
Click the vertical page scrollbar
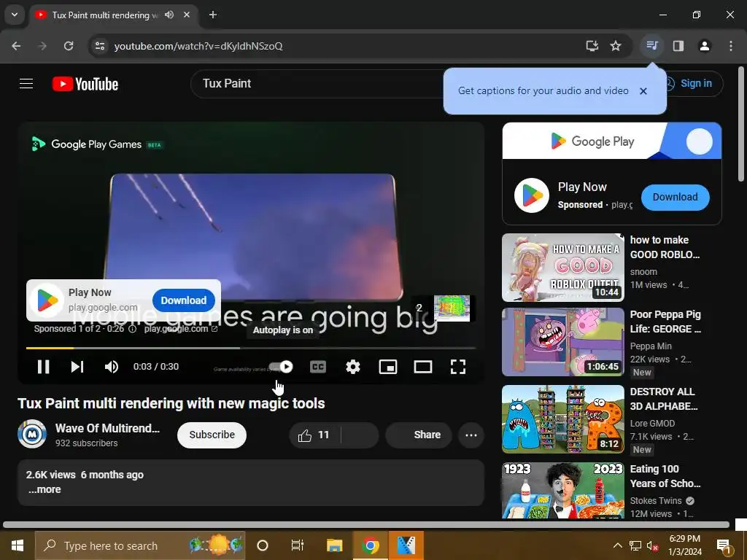[x=741, y=124]
